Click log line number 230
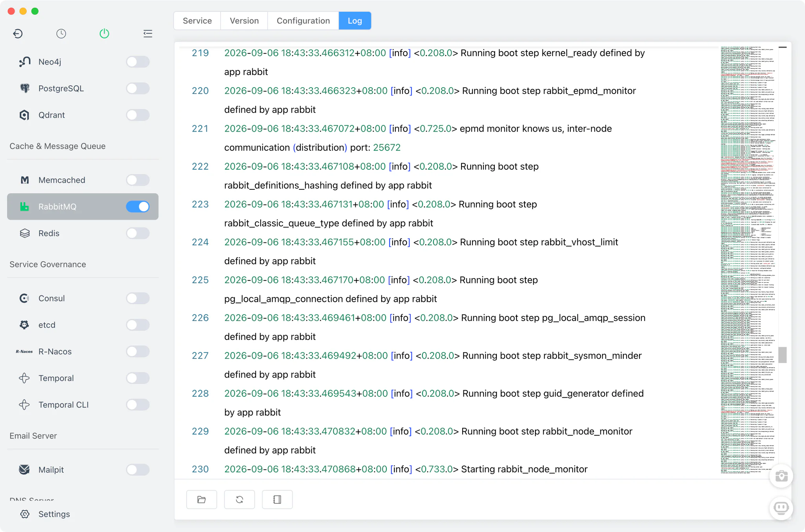This screenshot has width=805, height=532. click(200, 469)
